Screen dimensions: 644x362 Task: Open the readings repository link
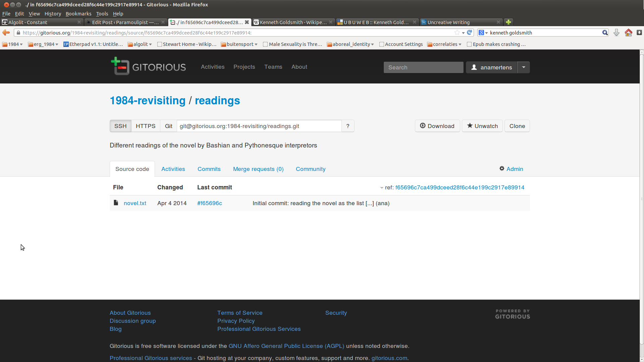pos(217,101)
